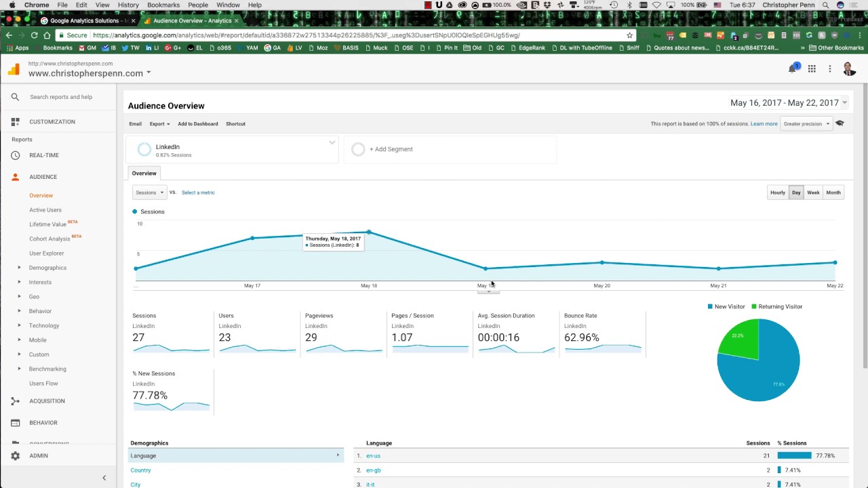Open the Bookmarks menu in menu bar
868x488 pixels.
[x=163, y=5]
